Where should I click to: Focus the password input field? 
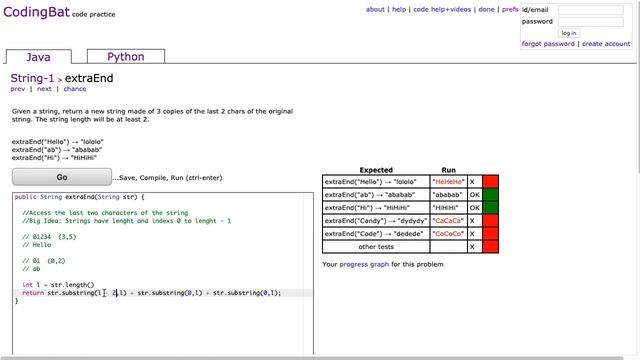(591, 22)
